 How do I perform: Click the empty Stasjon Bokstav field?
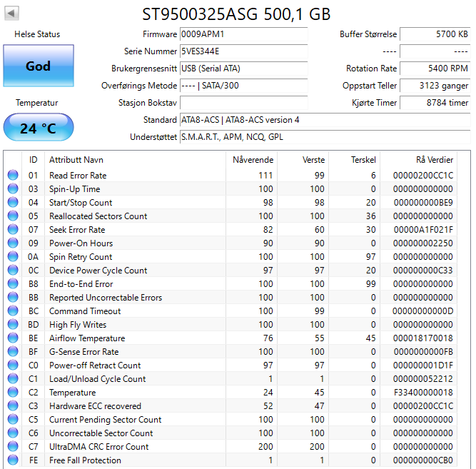click(243, 103)
